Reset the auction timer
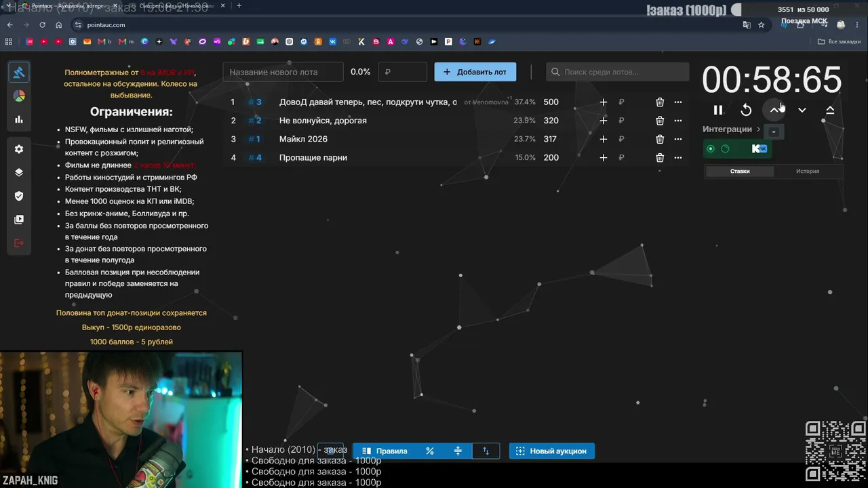The height and width of the screenshot is (488, 868). [746, 110]
